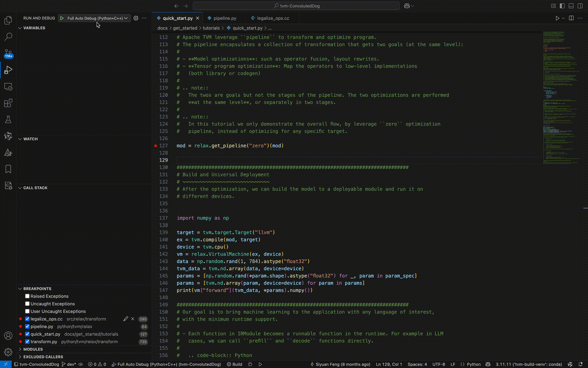
Task: Open the debug configuration dropdown
Action: (x=97, y=18)
